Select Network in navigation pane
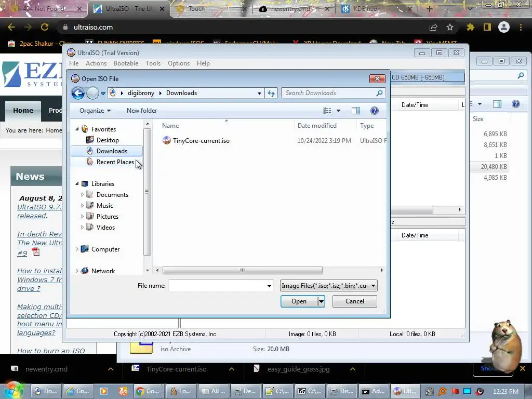532x399 pixels. point(103,271)
